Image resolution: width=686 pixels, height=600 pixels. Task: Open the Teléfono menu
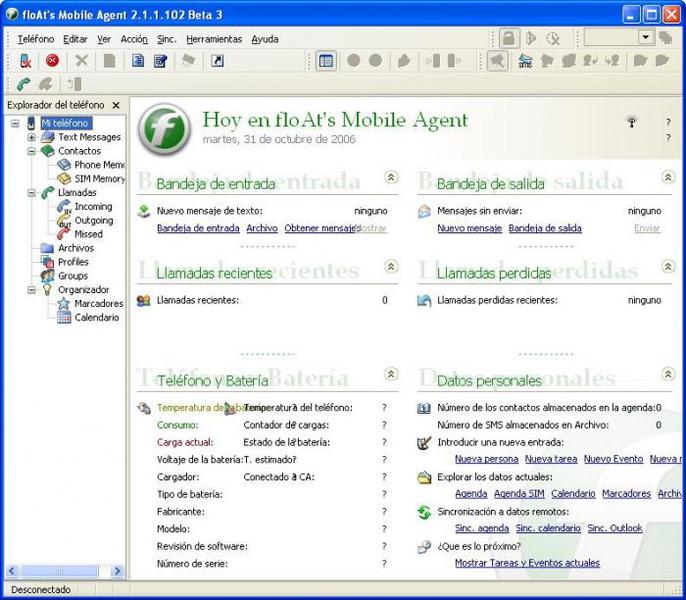click(x=36, y=39)
